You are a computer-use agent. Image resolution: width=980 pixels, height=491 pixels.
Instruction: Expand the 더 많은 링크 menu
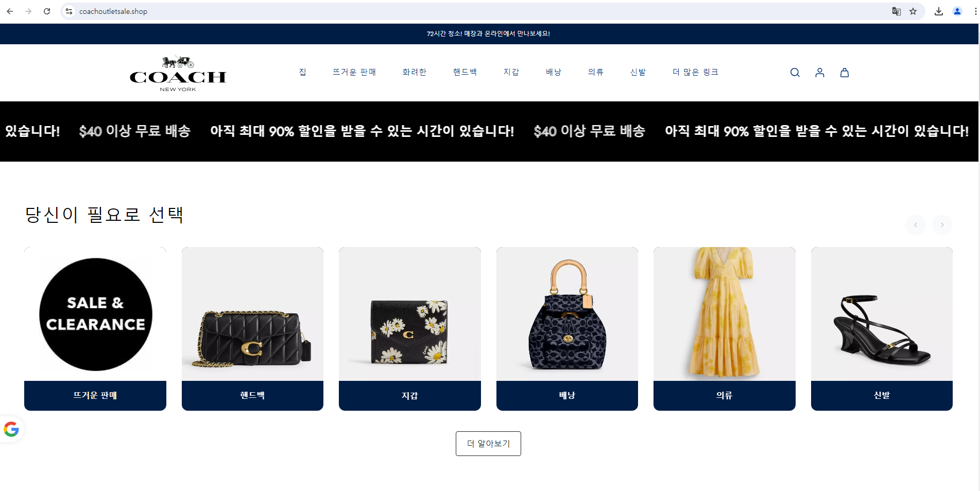coord(695,72)
